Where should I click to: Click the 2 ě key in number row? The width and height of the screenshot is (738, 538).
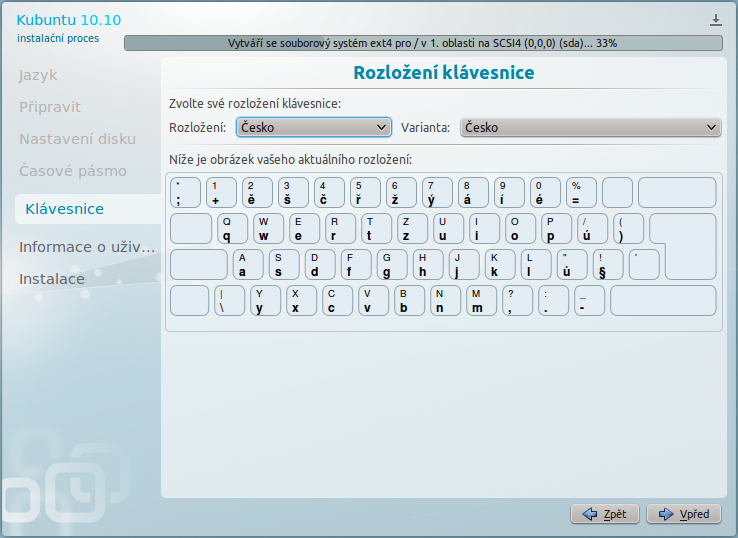pyautogui.click(x=257, y=193)
